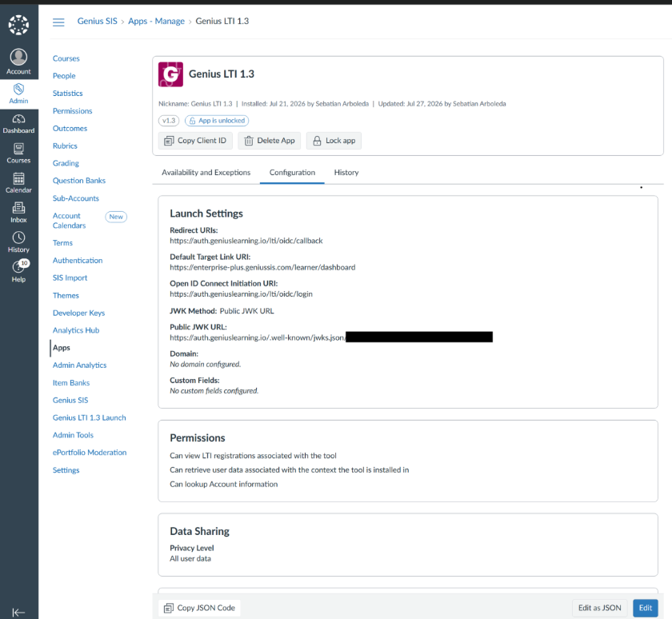Open Settings in account menu
672x619 pixels.
(66, 470)
